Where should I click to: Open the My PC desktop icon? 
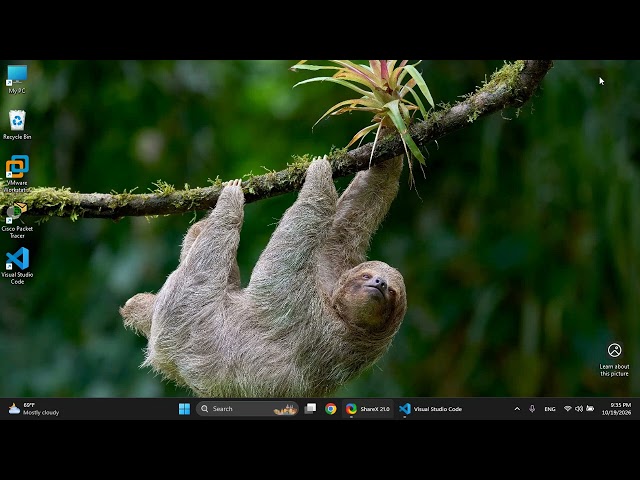[17, 79]
